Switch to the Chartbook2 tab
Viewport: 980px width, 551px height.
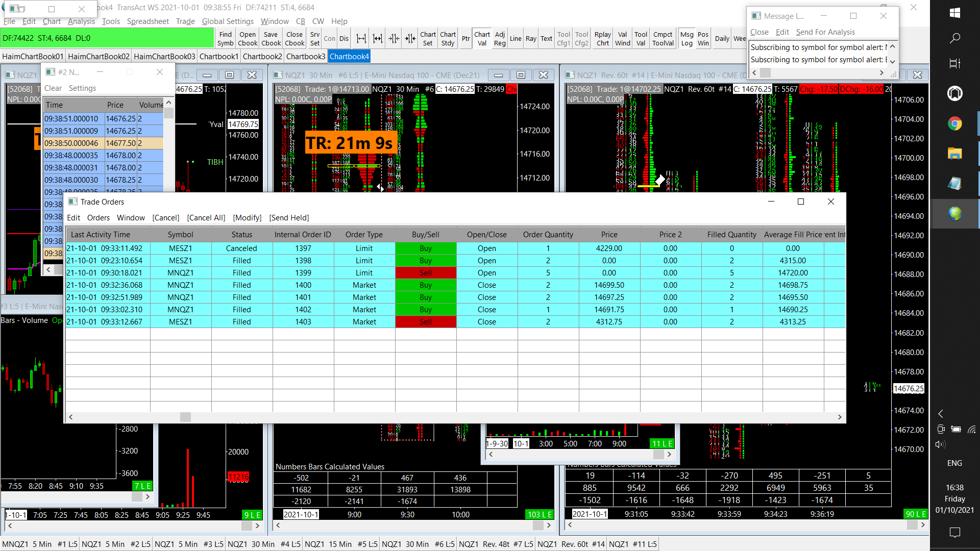coord(262,57)
